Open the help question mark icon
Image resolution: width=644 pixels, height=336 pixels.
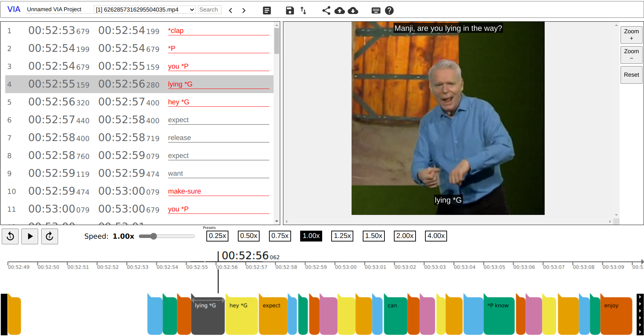pyautogui.click(x=389, y=10)
